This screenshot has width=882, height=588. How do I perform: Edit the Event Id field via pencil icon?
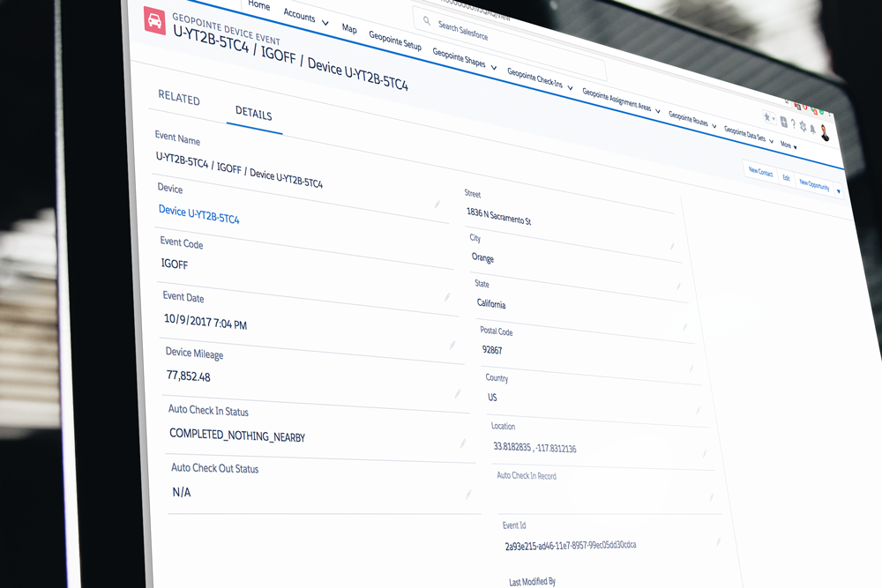[x=718, y=541]
